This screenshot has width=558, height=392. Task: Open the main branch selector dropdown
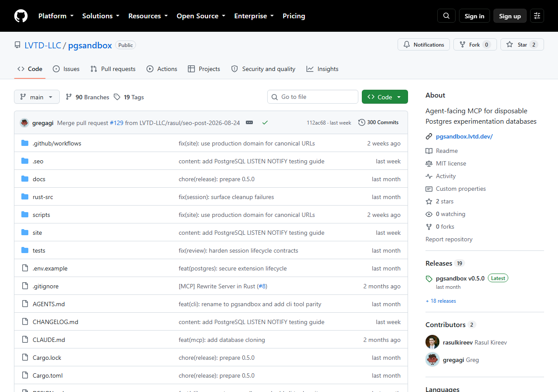point(37,97)
